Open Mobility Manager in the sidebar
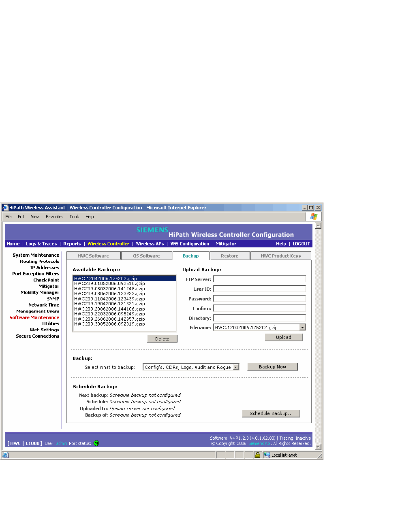402x532 pixels. pos(40,292)
